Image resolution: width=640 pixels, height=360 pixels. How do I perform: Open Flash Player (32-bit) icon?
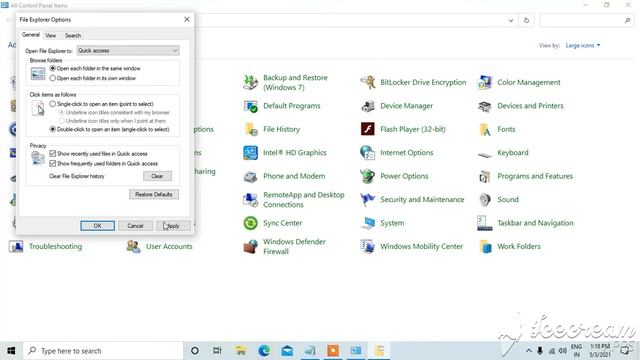(367, 129)
